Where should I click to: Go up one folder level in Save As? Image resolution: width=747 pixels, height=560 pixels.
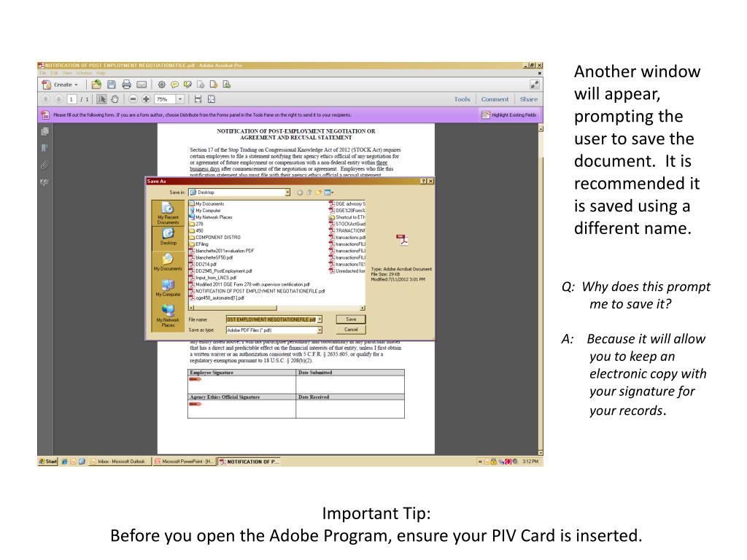click(x=309, y=192)
